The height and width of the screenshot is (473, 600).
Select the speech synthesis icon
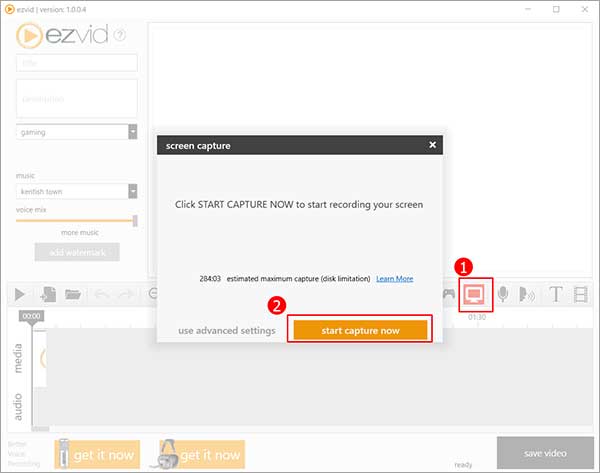coord(527,294)
